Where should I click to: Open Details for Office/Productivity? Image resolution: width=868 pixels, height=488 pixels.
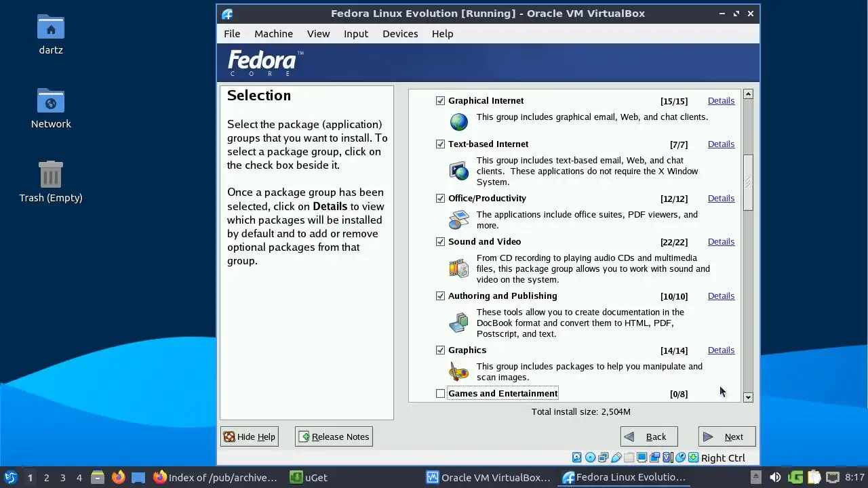721,198
